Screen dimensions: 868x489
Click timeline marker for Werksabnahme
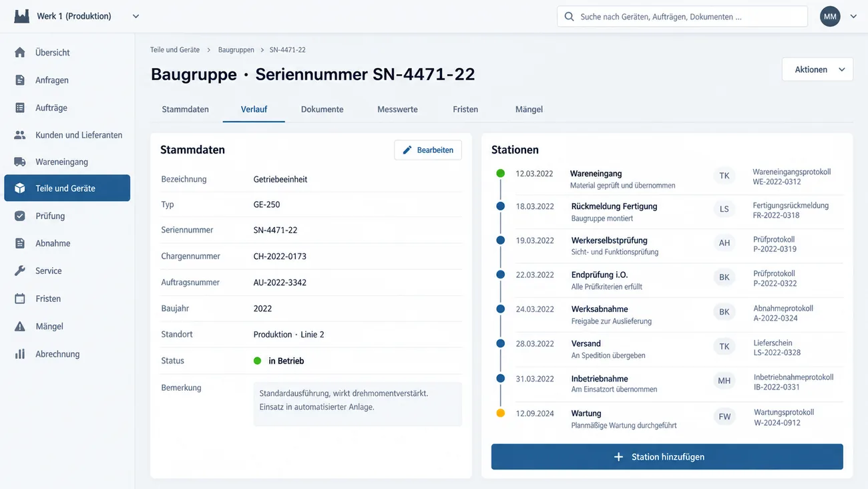click(x=501, y=309)
